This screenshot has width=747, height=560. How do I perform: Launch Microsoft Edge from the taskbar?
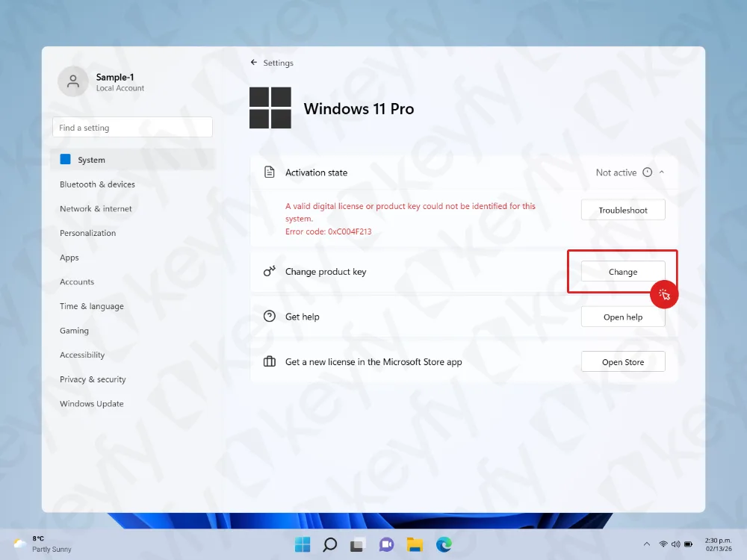444,544
